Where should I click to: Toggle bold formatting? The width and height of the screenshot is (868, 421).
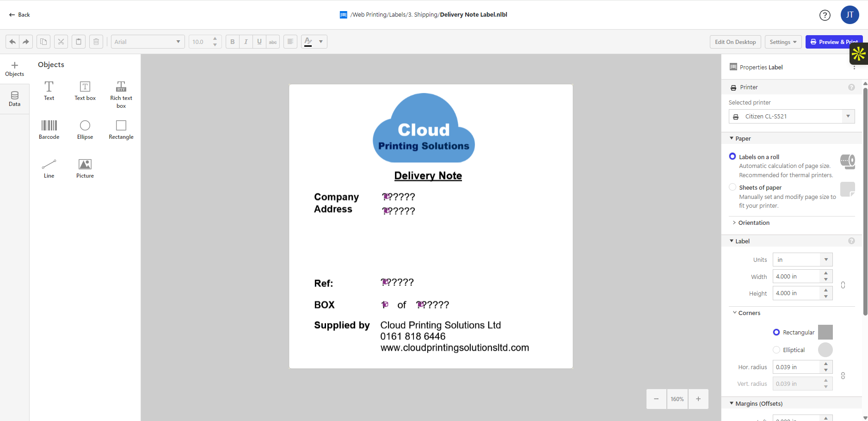[233, 42]
